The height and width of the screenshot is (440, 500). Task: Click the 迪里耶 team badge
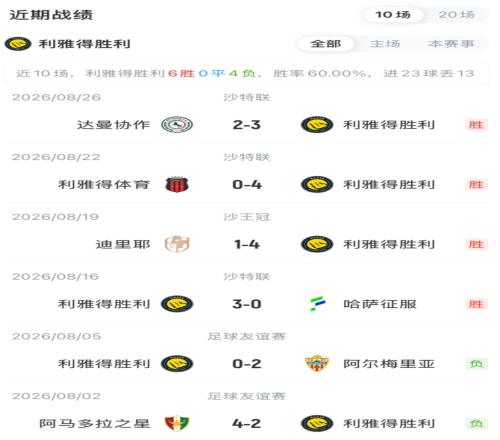click(177, 244)
